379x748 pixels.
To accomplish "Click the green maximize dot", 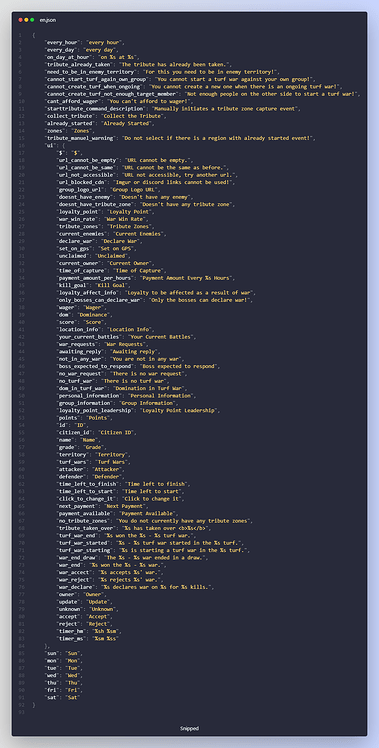I will coord(32,20).
